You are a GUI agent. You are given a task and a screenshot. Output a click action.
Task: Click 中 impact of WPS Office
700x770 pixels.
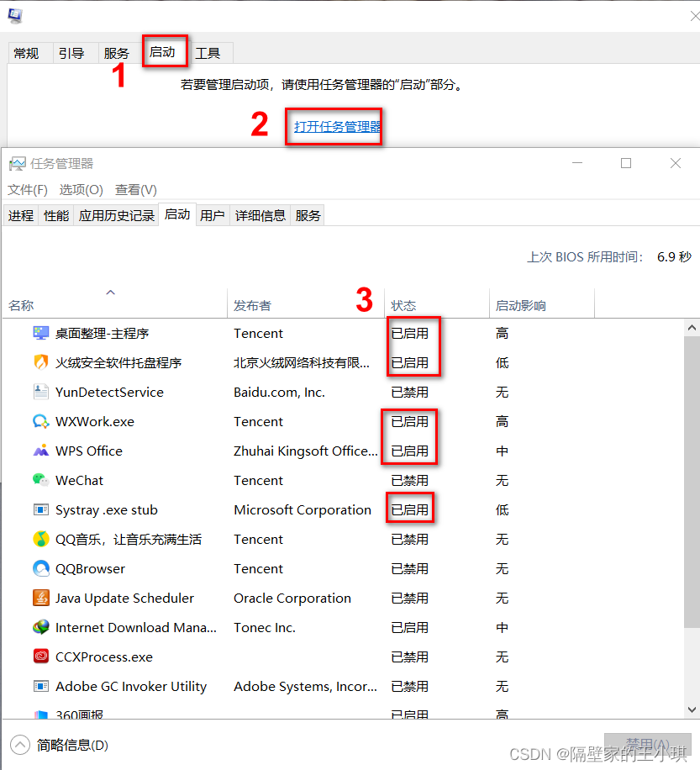coord(502,451)
